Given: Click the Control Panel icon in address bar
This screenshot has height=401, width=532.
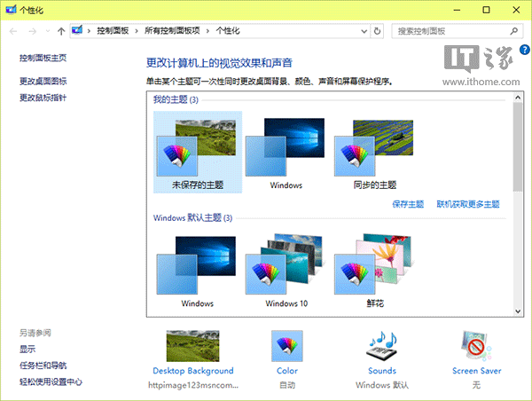Looking at the screenshot, I should click(77, 30).
